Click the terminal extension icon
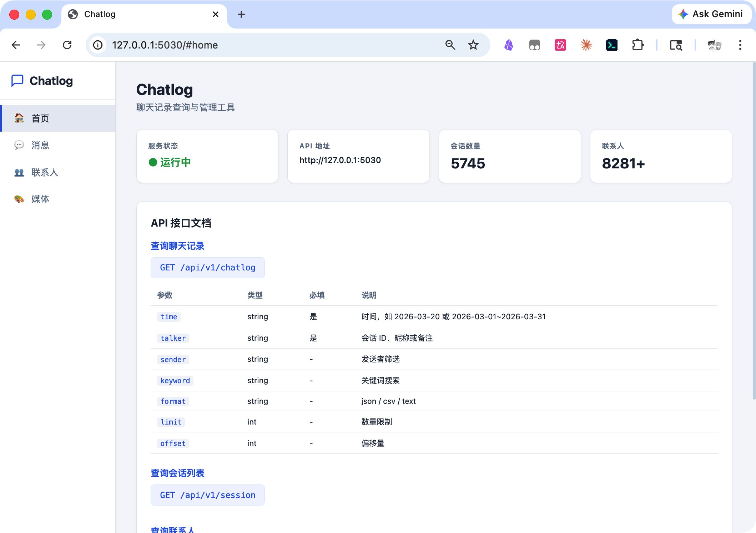Screen dimensions: 756x533 click(612, 45)
